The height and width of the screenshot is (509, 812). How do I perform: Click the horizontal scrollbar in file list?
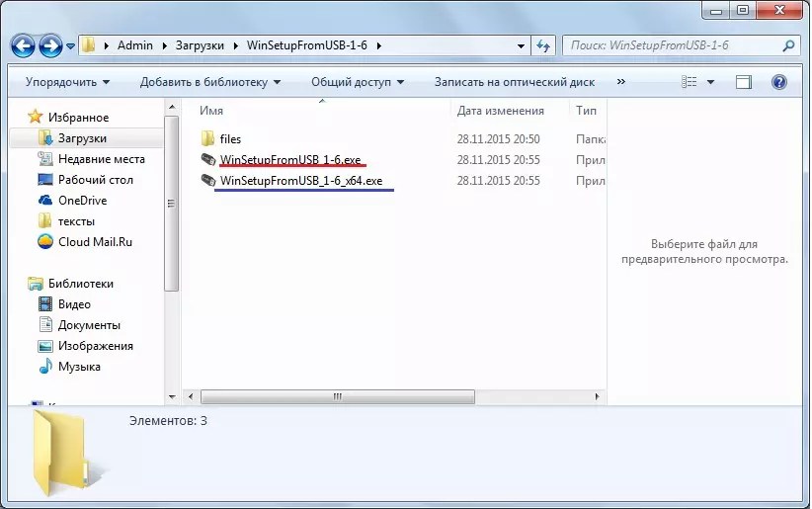pyautogui.click(x=336, y=395)
